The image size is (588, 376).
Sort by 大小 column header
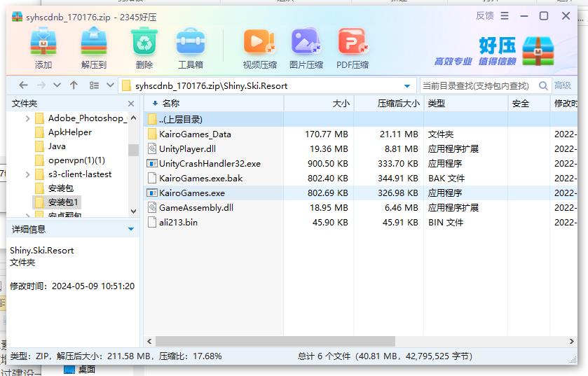(319, 104)
